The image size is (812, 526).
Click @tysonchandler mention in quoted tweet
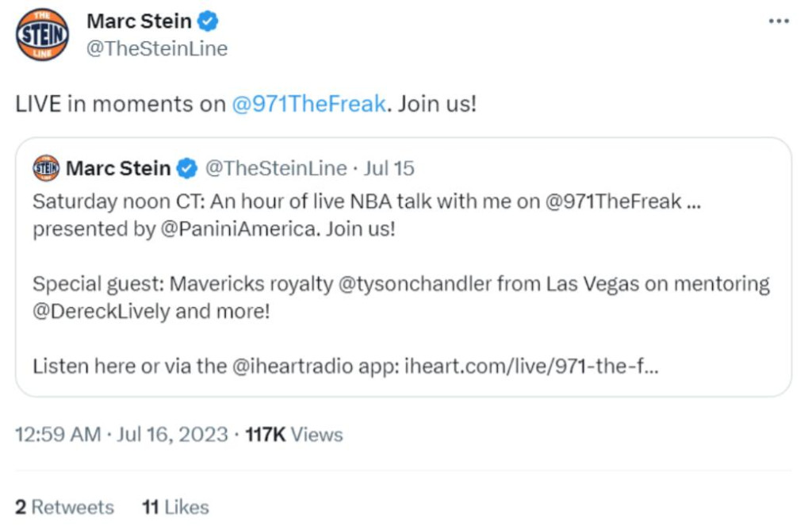click(x=415, y=284)
